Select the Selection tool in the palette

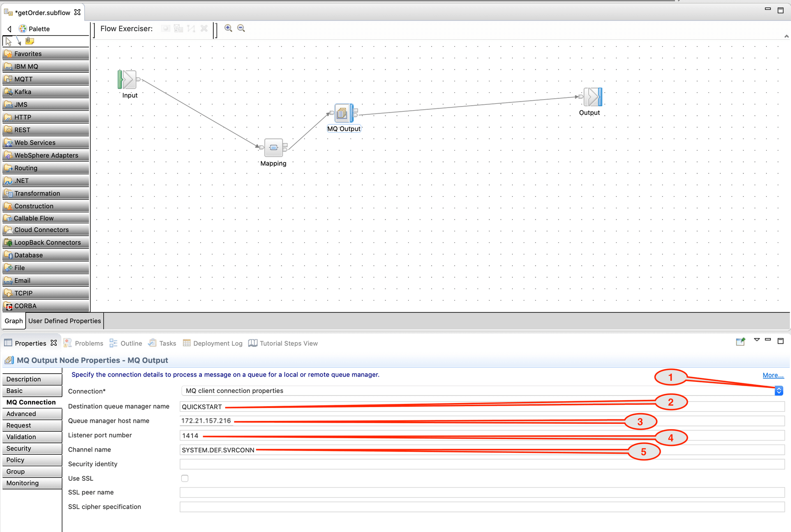point(7,41)
